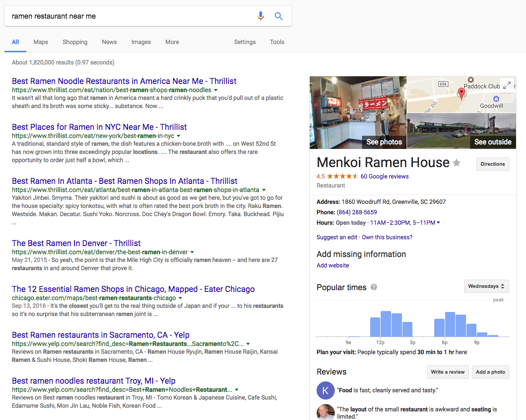Click the 'Plan your visit' line
The image size is (526, 420).
point(392,352)
